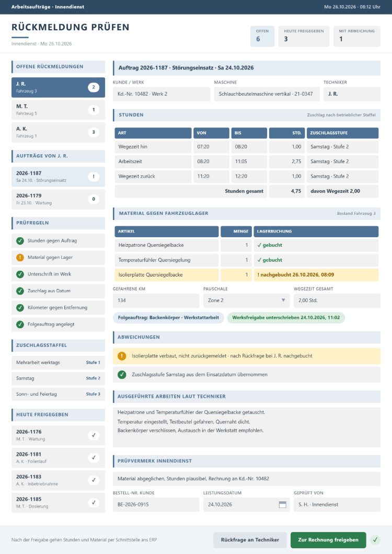
Task: Click the Gefahrene KM input field
Action: [156, 301]
